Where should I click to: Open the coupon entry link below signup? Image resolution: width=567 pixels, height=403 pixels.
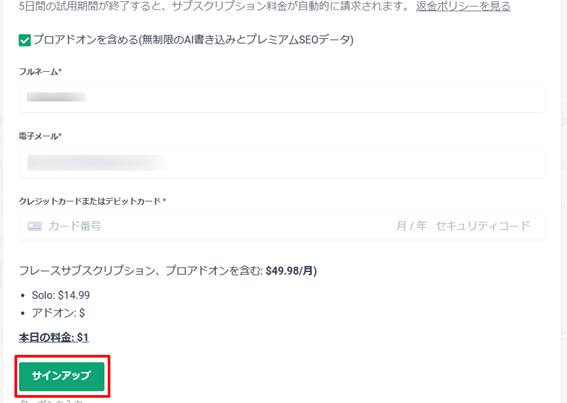[51, 400]
